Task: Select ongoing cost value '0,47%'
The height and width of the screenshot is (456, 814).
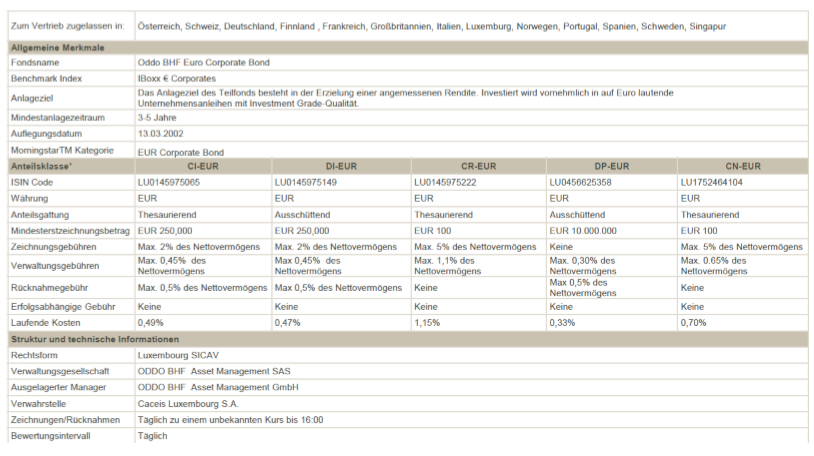Action: [288, 323]
